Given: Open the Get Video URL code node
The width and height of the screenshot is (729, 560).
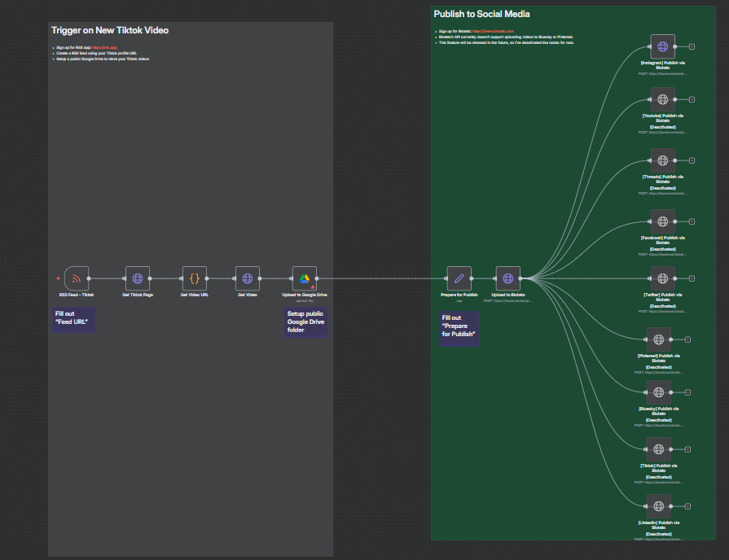Looking at the screenshot, I should 195,278.
